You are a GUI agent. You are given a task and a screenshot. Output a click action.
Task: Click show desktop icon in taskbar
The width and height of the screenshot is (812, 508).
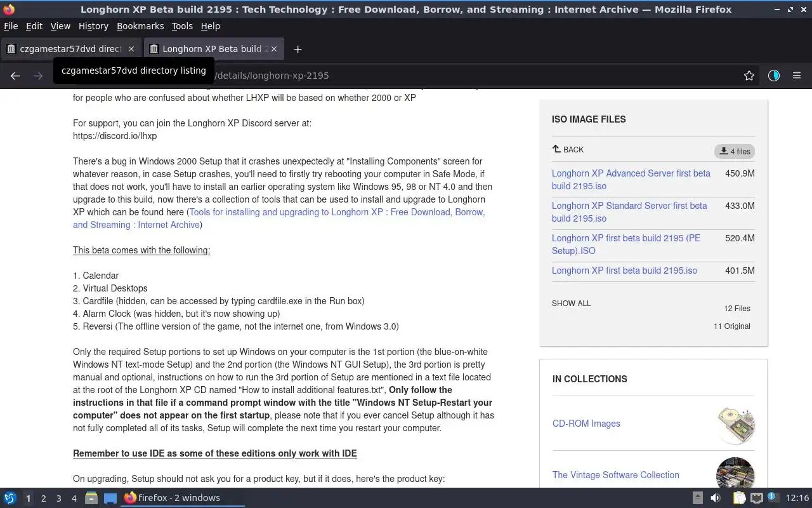110,498
